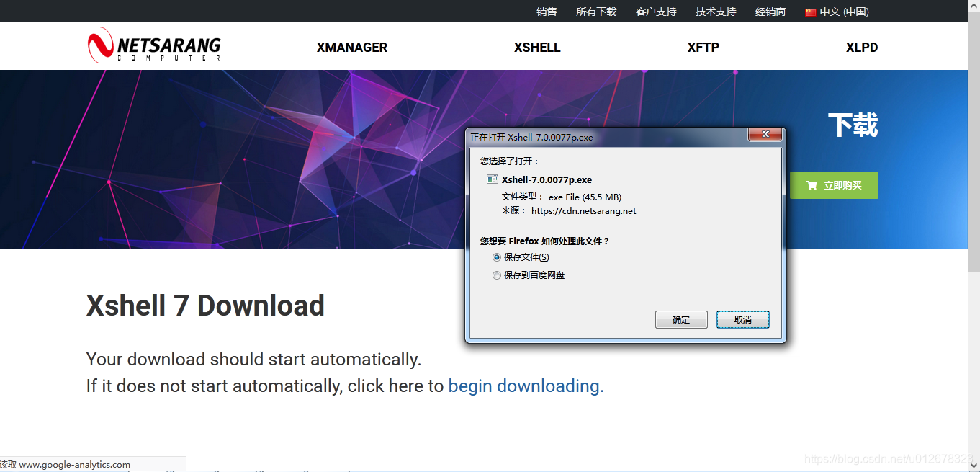Open the XFTP menu
This screenshot has height=472, width=980.
(702, 47)
